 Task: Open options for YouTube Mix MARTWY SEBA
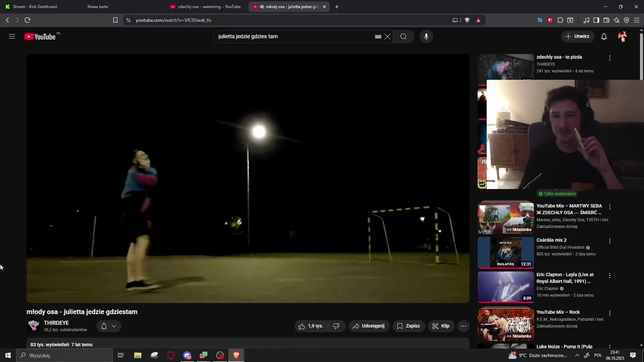pyautogui.click(x=610, y=207)
